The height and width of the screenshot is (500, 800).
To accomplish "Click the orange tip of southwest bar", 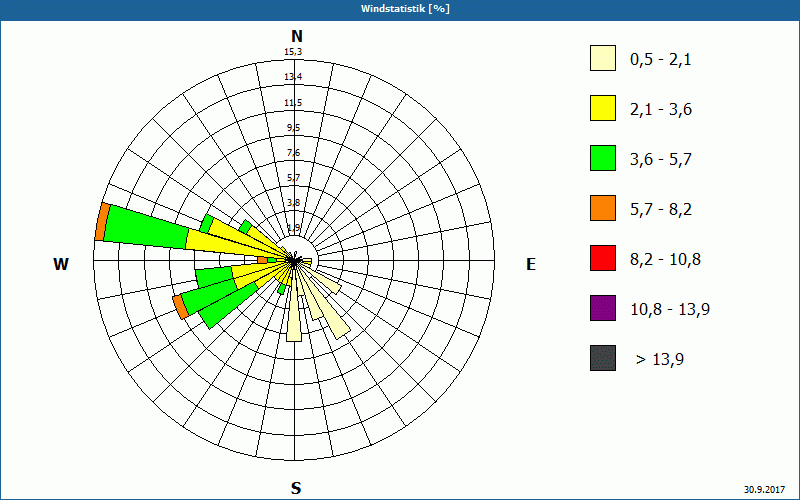I will click(x=181, y=307).
